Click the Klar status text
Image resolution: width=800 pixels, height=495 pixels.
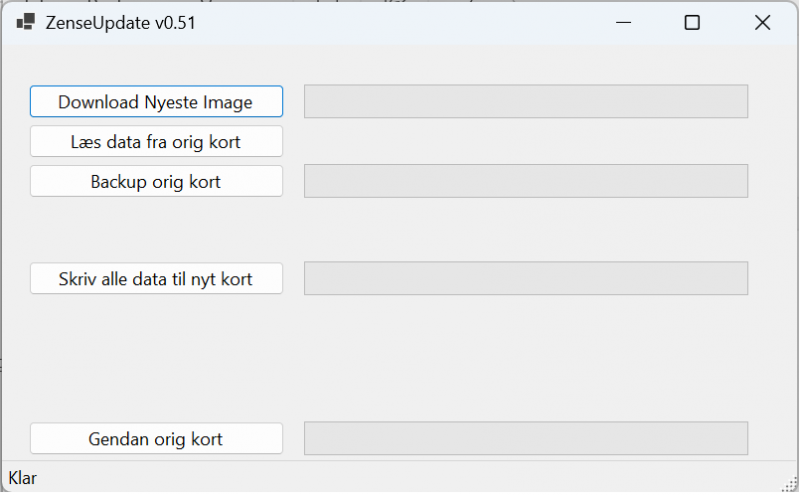pyautogui.click(x=23, y=478)
